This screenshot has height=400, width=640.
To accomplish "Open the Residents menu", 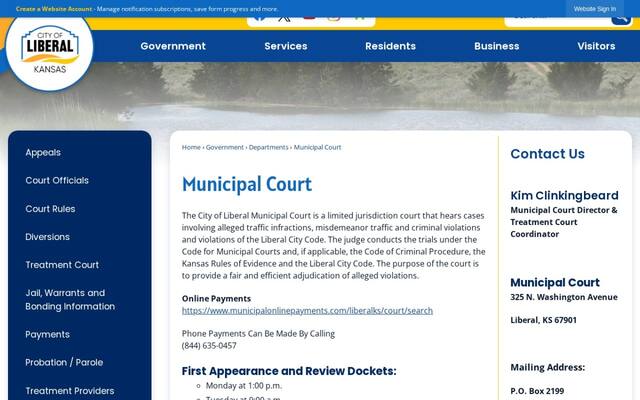I will [391, 46].
